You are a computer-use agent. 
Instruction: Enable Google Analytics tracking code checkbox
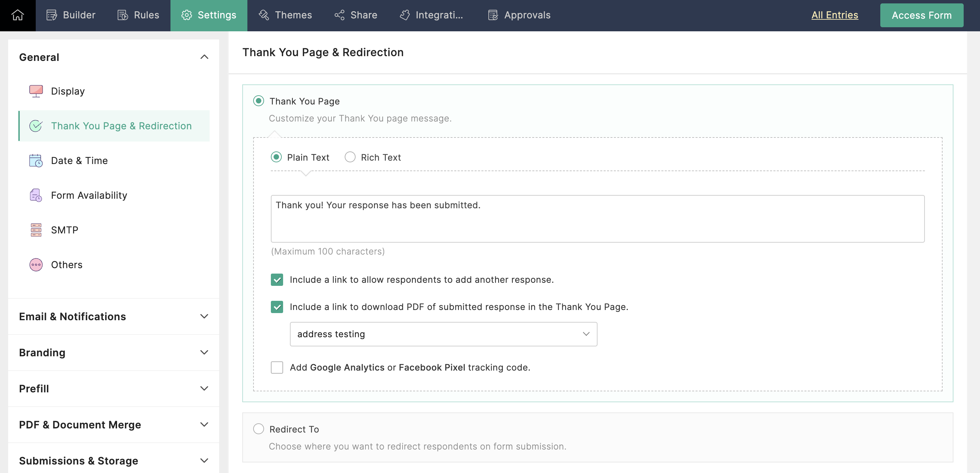(x=277, y=368)
